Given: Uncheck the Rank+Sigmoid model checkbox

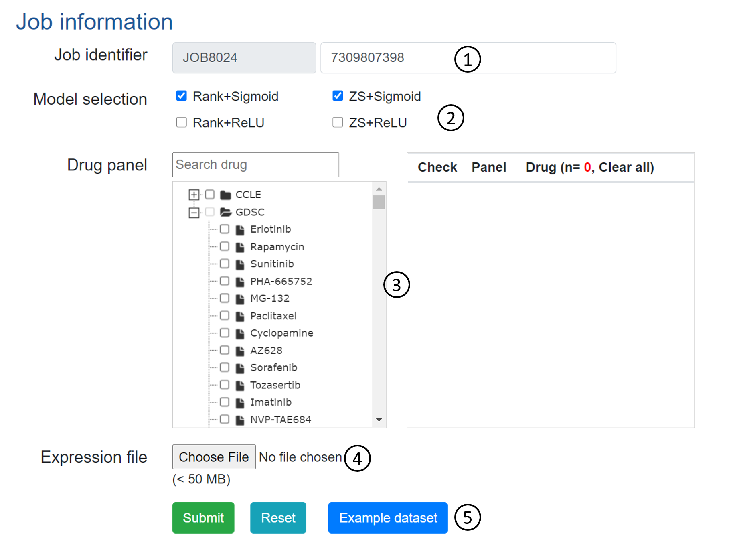Looking at the screenshot, I should tap(182, 96).
